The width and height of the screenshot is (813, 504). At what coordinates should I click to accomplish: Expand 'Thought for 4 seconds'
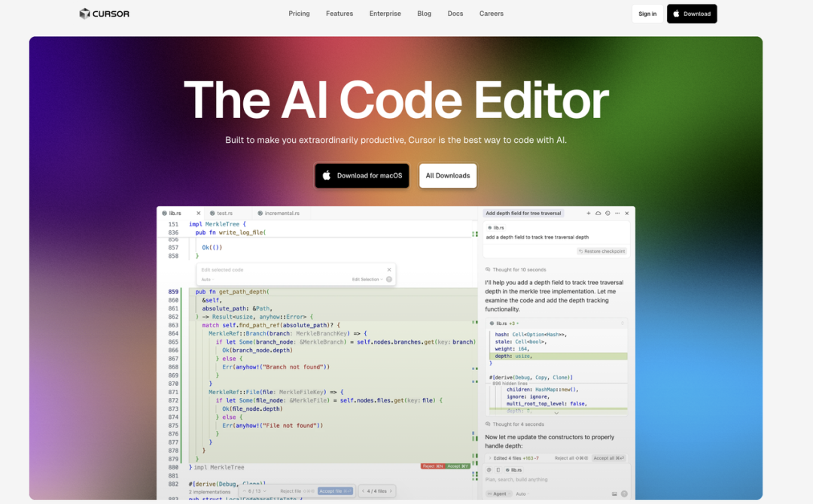tap(514, 424)
